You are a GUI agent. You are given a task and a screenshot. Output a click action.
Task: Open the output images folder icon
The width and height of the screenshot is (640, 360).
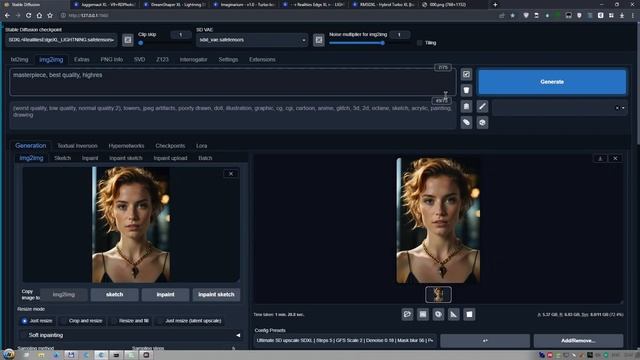(x=407, y=314)
